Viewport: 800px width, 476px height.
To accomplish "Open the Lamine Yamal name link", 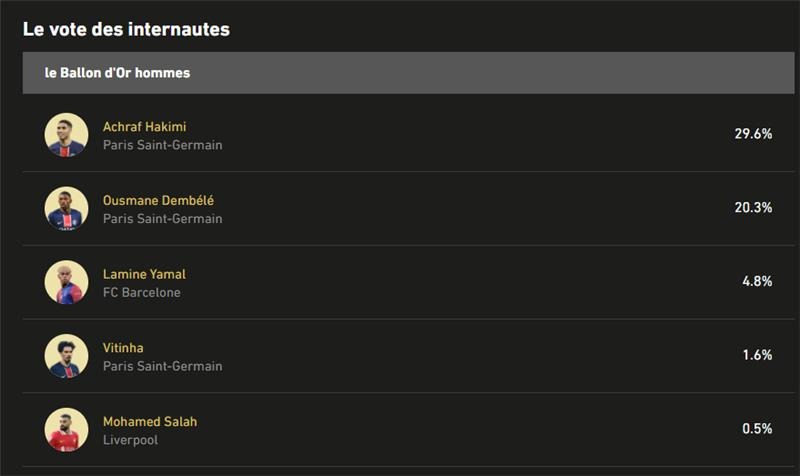I will pyautogui.click(x=144, y=274).
